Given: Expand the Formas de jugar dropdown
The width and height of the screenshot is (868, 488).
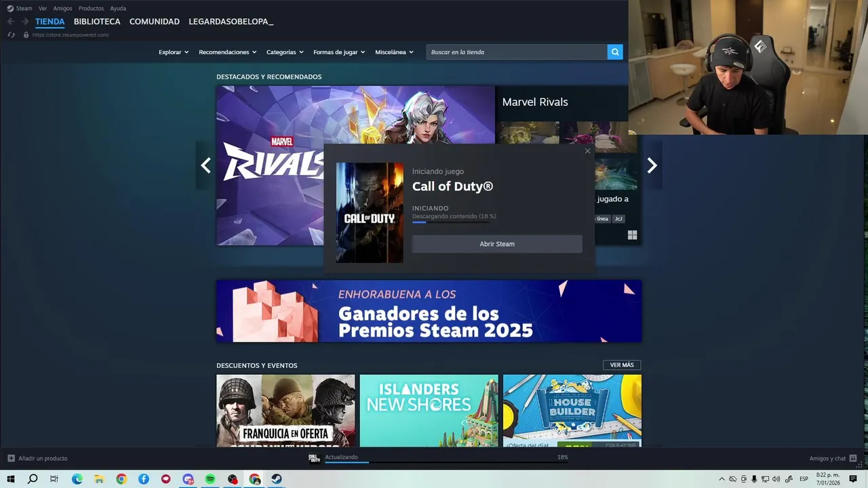Looking at the screenshot, I should click(339, 52).
